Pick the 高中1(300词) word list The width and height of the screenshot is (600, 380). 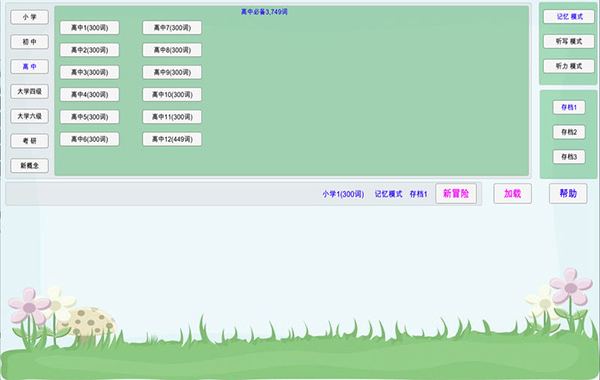[x=90, y=28]
